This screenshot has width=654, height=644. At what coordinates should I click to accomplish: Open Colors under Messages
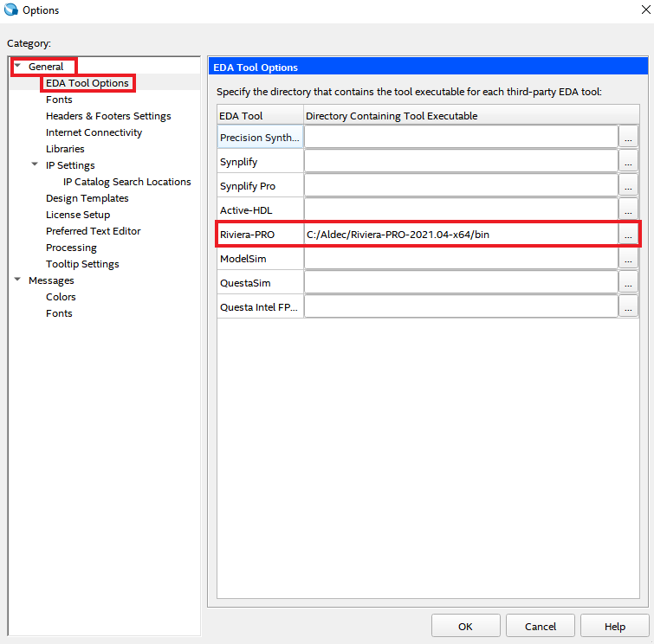coord(61,297)
